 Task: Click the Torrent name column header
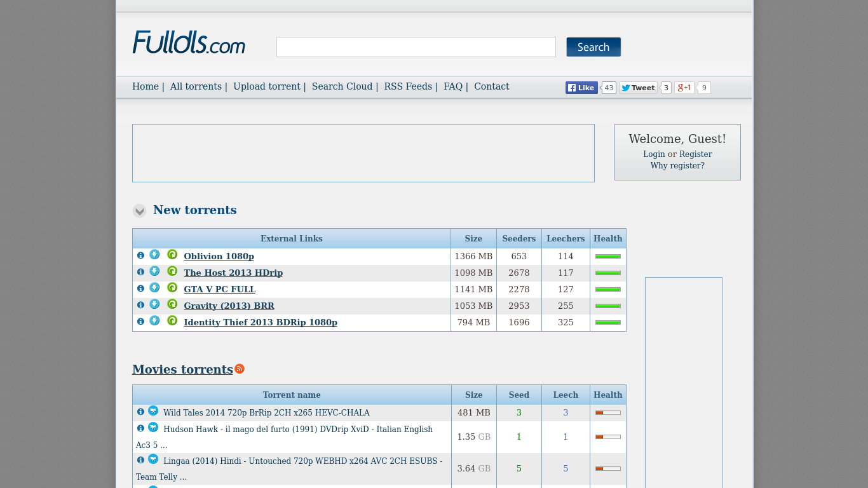coord(292,395)
